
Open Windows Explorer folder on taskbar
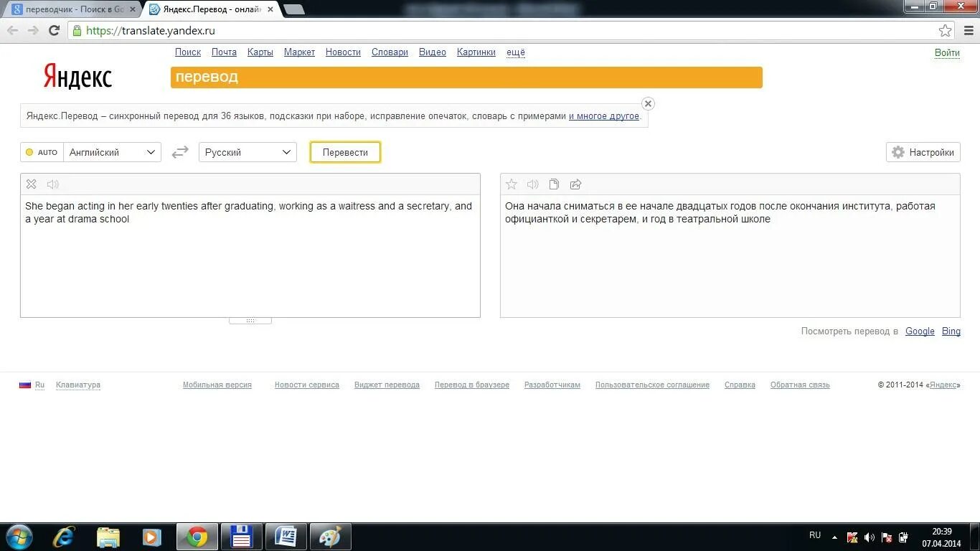(x=108, y=537)
